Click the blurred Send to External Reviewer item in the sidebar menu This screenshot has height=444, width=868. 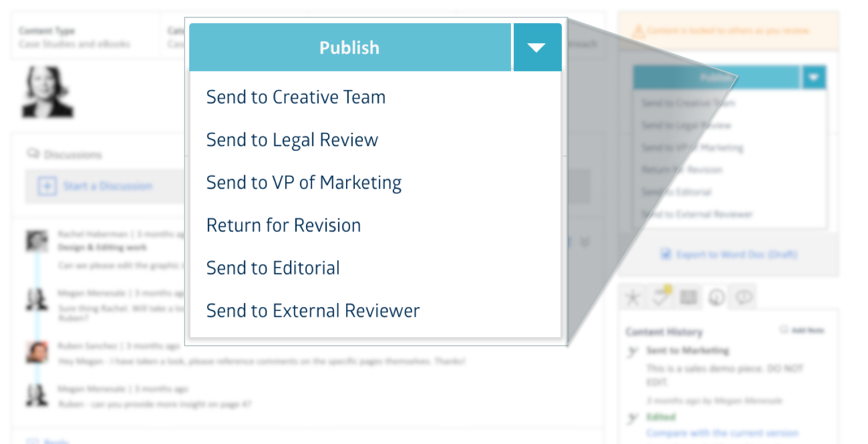tap(698, 214)
